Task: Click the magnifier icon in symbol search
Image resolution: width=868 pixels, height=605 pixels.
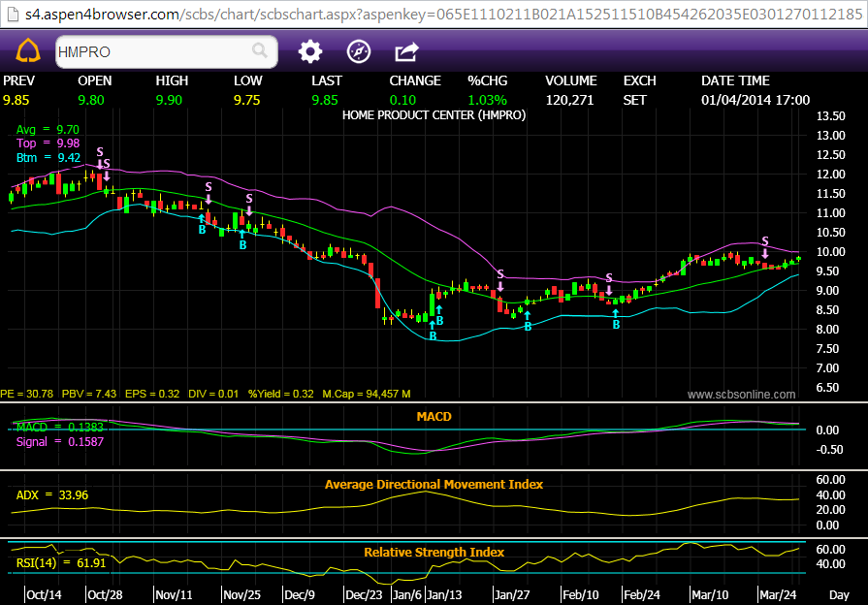Action: point(260,51)
